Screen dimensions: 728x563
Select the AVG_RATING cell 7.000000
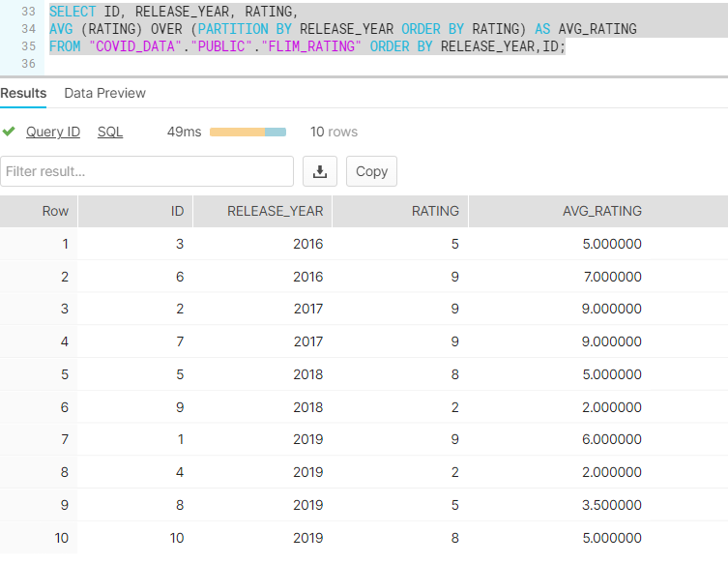click(x=612, y=277)
